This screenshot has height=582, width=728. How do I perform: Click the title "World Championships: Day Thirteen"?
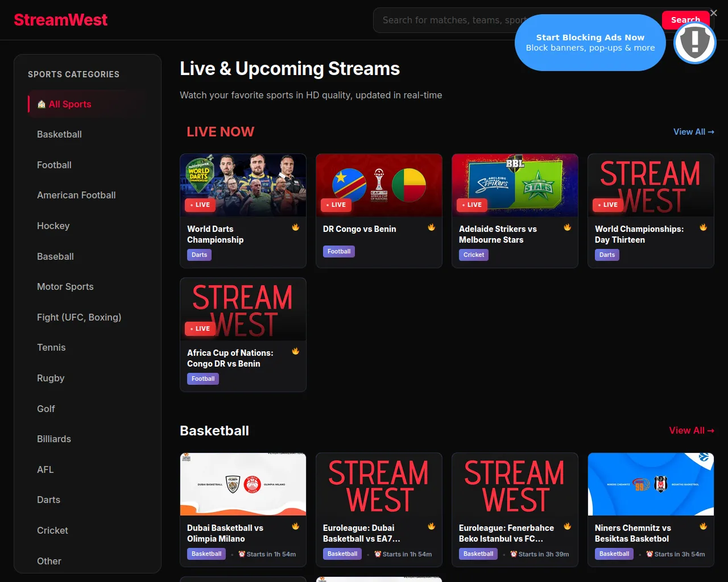point(639,234)
